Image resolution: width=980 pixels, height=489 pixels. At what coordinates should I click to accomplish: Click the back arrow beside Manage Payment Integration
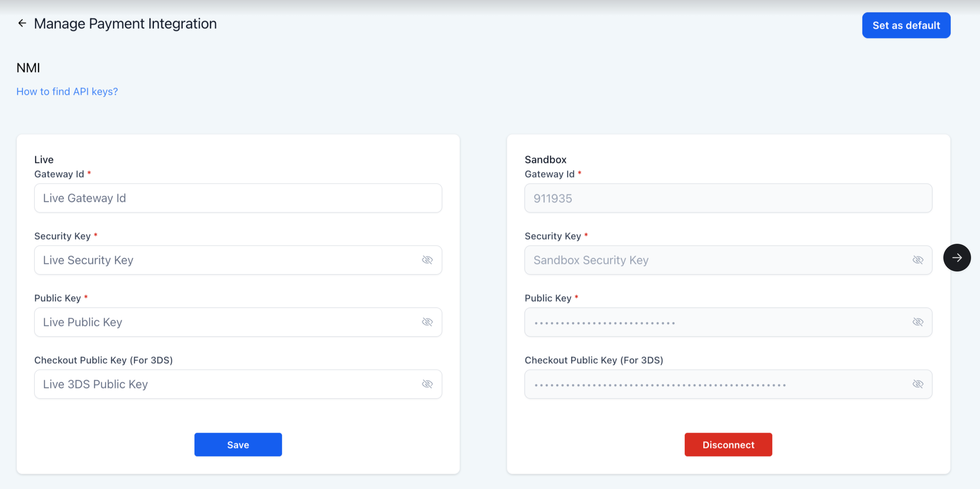[x=22, y=24]
